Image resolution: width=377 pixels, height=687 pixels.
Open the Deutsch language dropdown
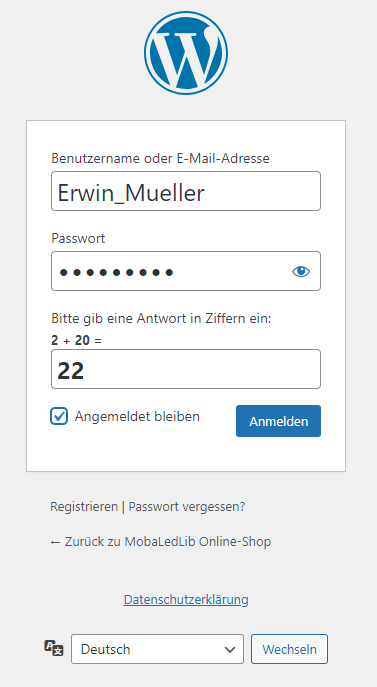157,649
